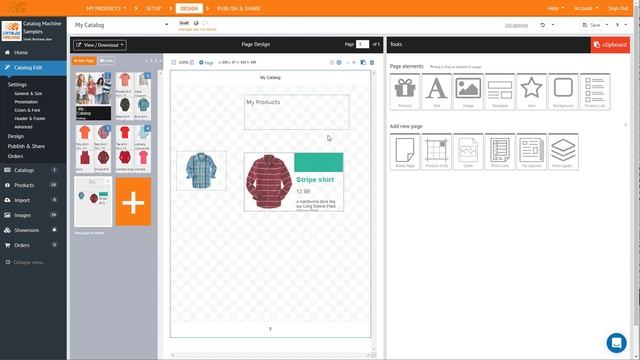
Task: Open the My Catalog selector dropdown
Action: (121, 25)
